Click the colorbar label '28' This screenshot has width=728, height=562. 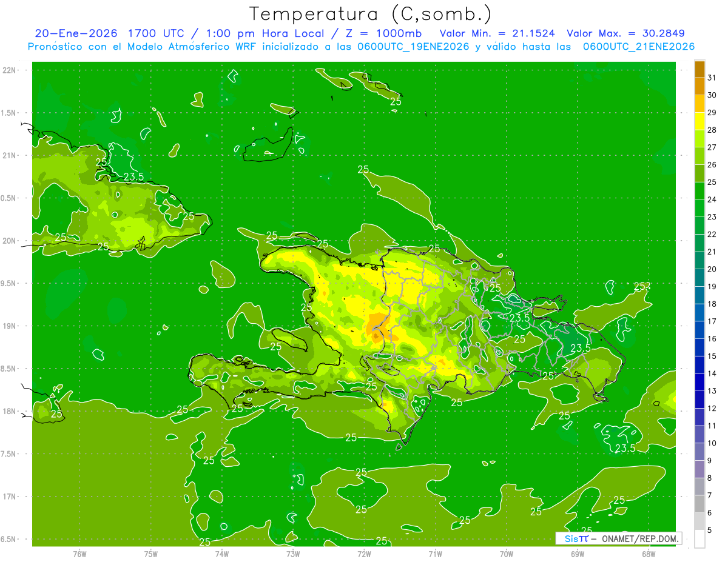(712, 130)
